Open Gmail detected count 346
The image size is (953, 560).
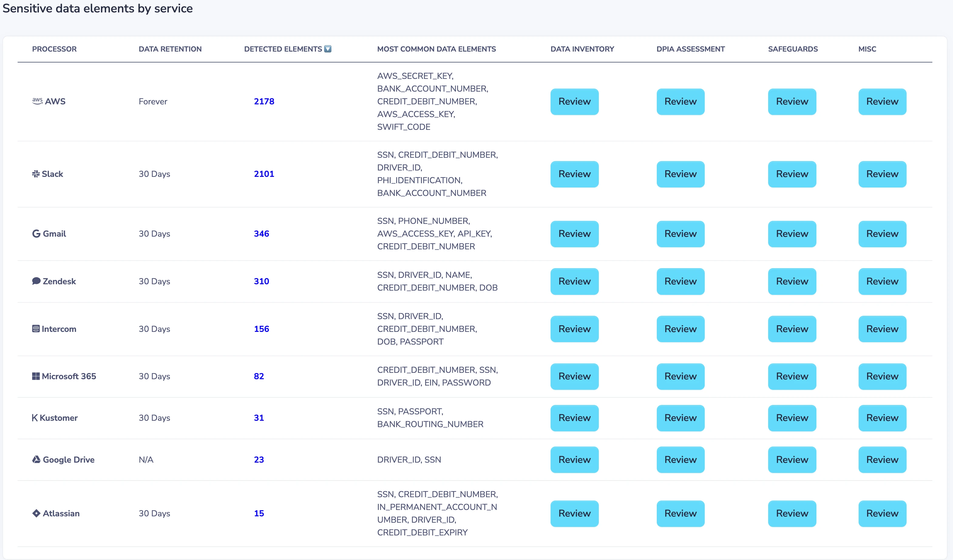261,234
